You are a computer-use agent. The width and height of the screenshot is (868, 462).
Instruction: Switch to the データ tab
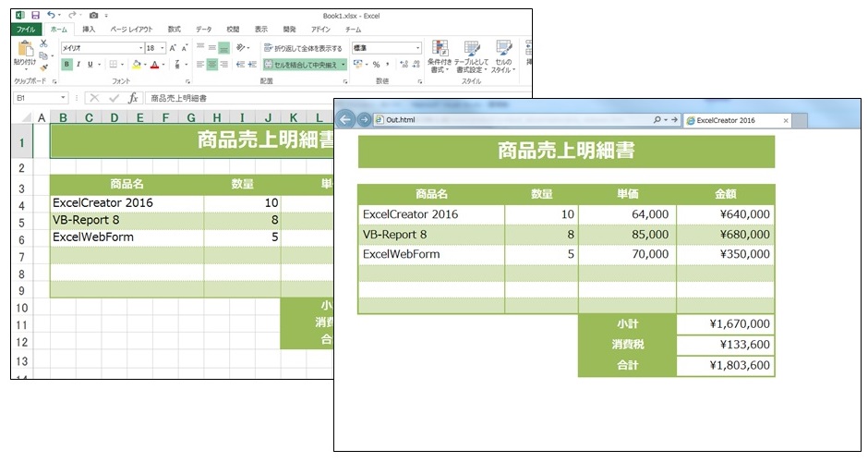[x=204, y=30]
